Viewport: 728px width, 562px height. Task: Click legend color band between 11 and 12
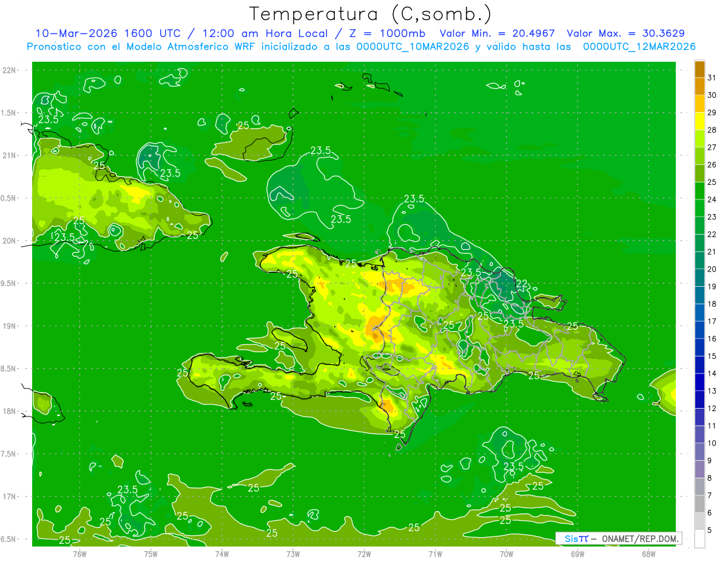pyautogui.click(x=699, y=417)
